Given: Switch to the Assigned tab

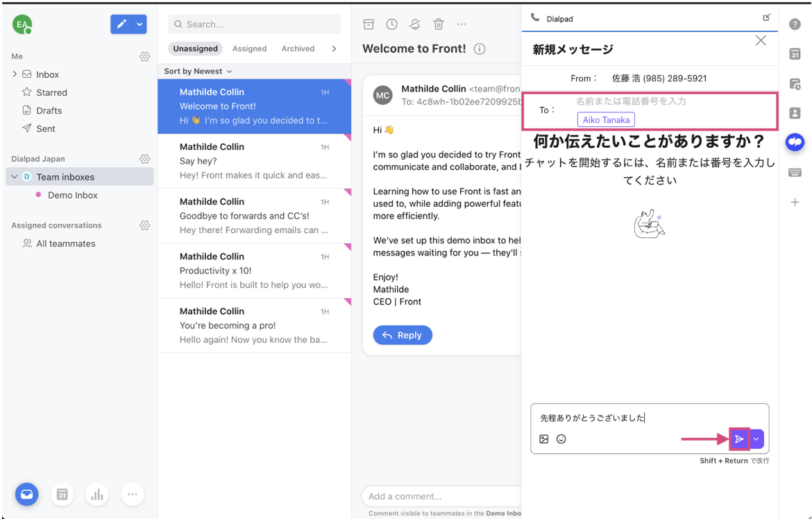Looking at the screenshot, I should (249, 49).
